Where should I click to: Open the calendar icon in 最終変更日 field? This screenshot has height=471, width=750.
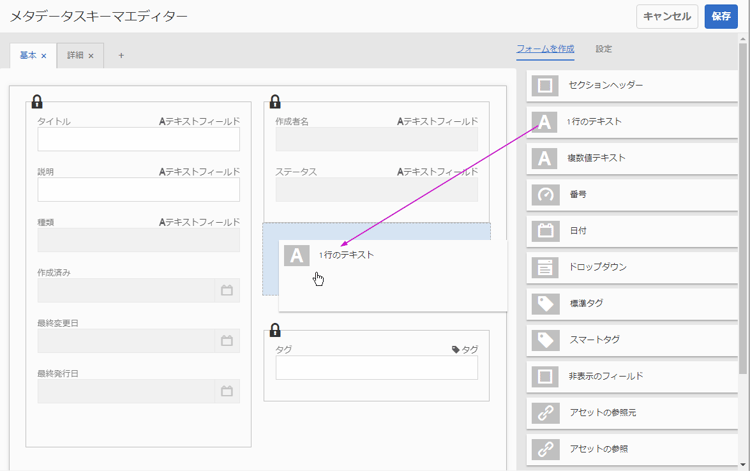[227, 341]
